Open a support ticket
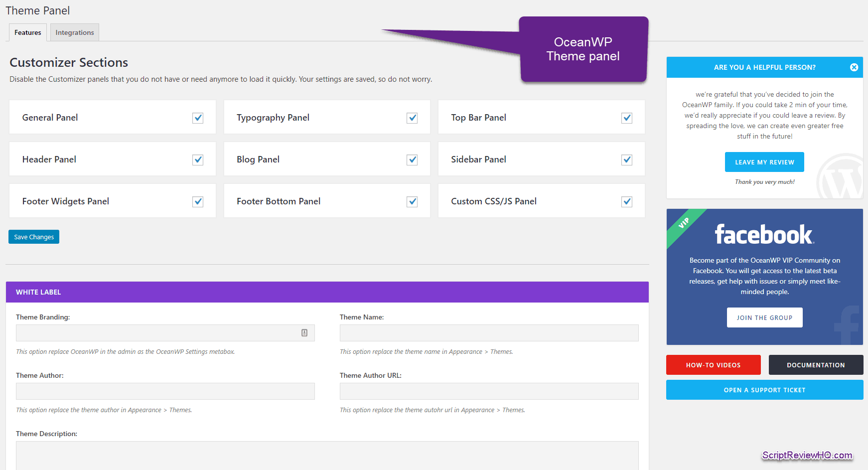This screenshot has width=868, height=470. pyautogui.click(x=764, y=390)
